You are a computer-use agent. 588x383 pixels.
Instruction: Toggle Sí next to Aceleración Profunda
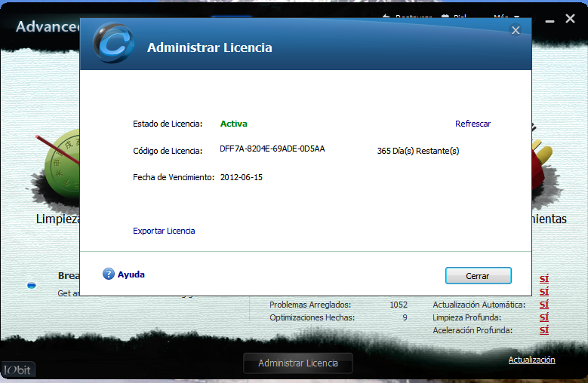543,330
